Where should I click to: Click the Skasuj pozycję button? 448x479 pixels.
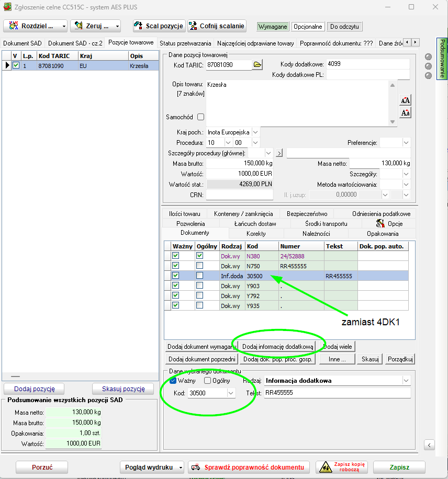point(123,389)
